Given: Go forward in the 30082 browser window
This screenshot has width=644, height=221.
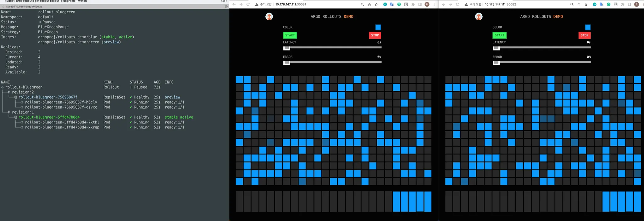Looking at the screenshot, I should 450,4.
